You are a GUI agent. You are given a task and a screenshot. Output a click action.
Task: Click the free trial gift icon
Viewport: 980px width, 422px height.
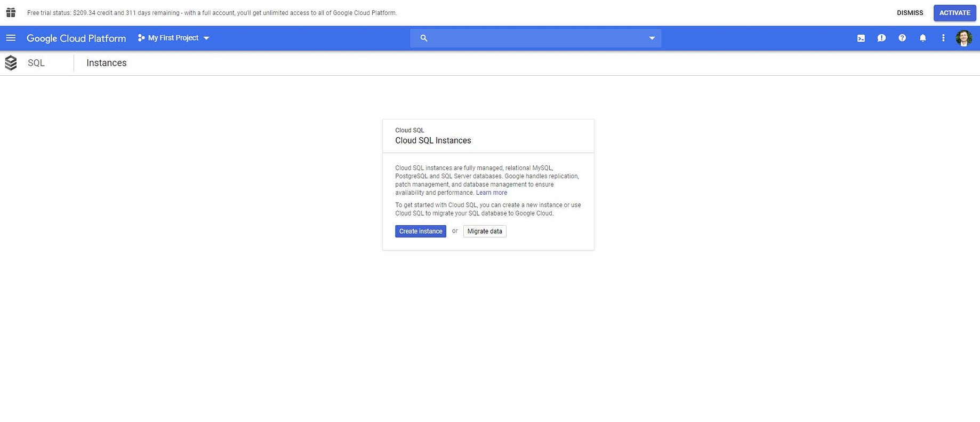[x=11, y=13]
